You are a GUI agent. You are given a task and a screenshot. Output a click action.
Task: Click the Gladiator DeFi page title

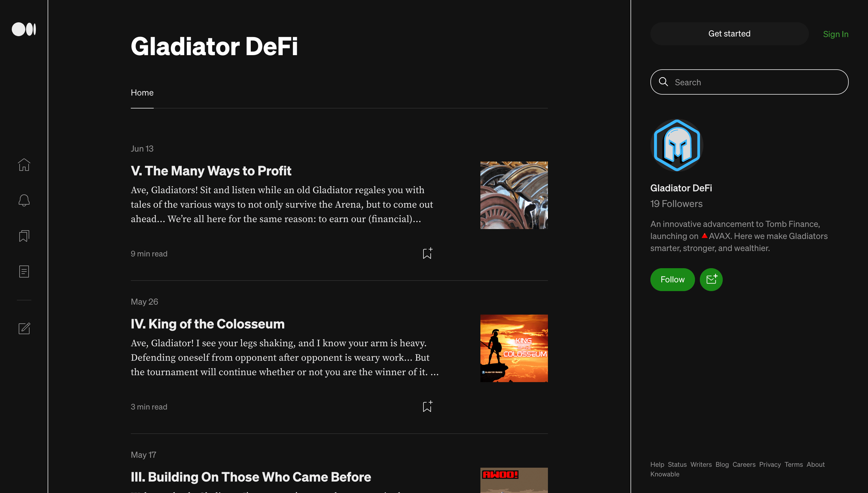[x=214, y=46]
